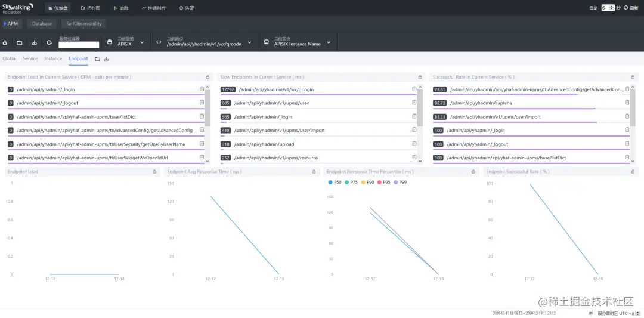The width and height of the screenshot is (644, 318).
Task: Click the refresh icon at top right
Action: 626,8
